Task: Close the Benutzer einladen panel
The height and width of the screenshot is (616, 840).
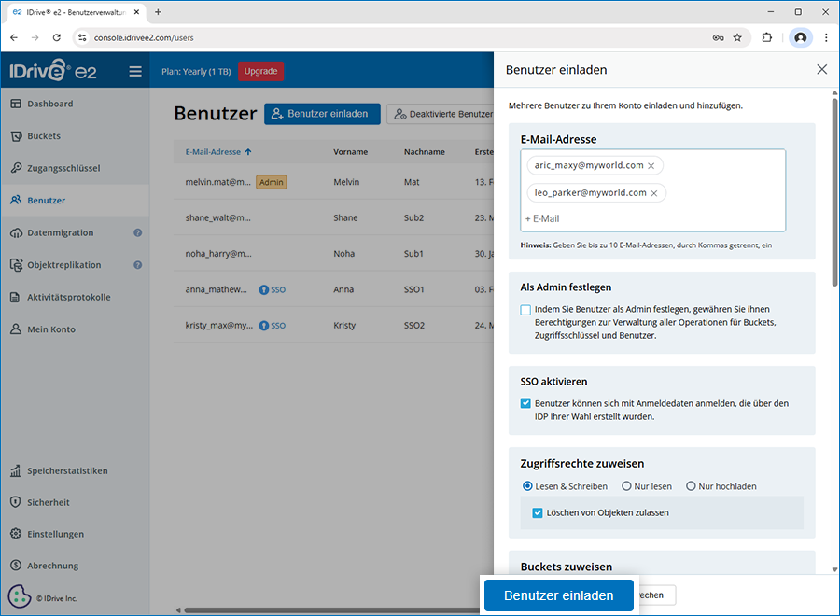Action: tap(821, 69)
